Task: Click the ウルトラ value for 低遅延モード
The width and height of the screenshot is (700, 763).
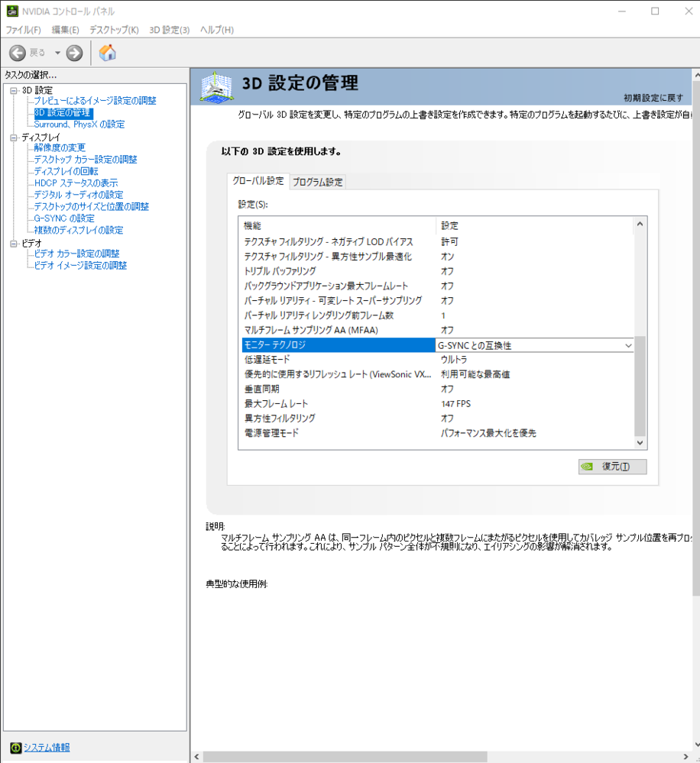Action: 454,360
